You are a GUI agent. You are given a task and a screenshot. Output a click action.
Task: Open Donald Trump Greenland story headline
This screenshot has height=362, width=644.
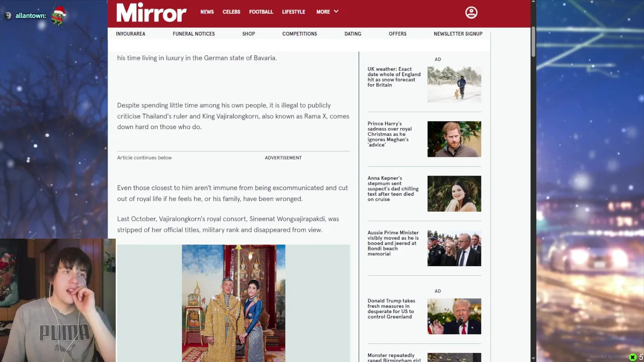pyautogui.click(x=391, y=309)
